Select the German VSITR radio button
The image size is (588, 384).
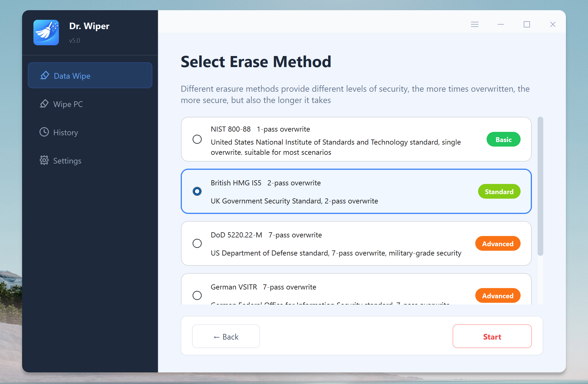click(x=197, y=295)
